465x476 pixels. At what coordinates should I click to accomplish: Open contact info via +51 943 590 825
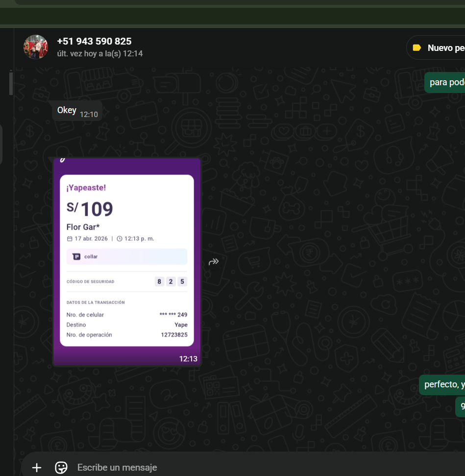coord(94,42)
